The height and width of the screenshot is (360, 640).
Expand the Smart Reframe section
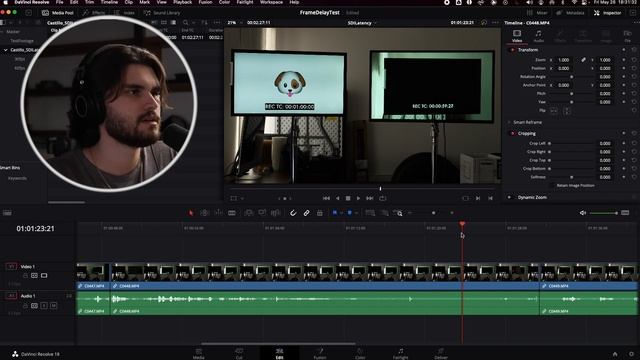[x=527, y=122]
